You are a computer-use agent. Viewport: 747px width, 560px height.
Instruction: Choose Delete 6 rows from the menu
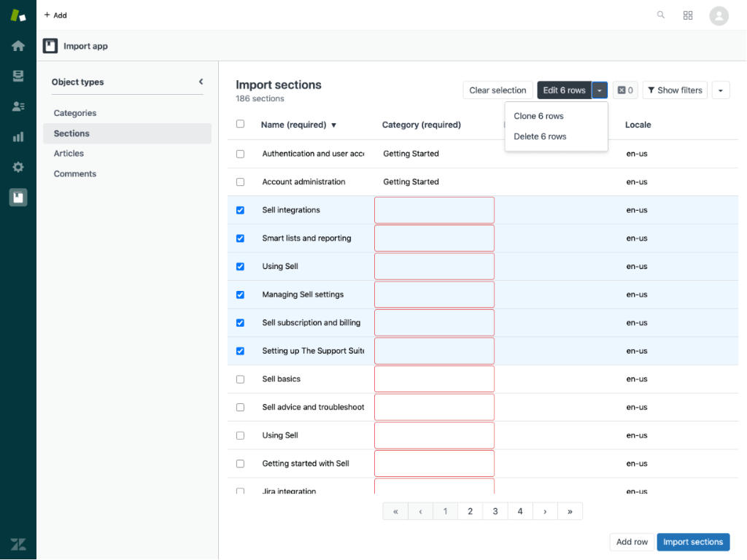[x=538, y=136]
